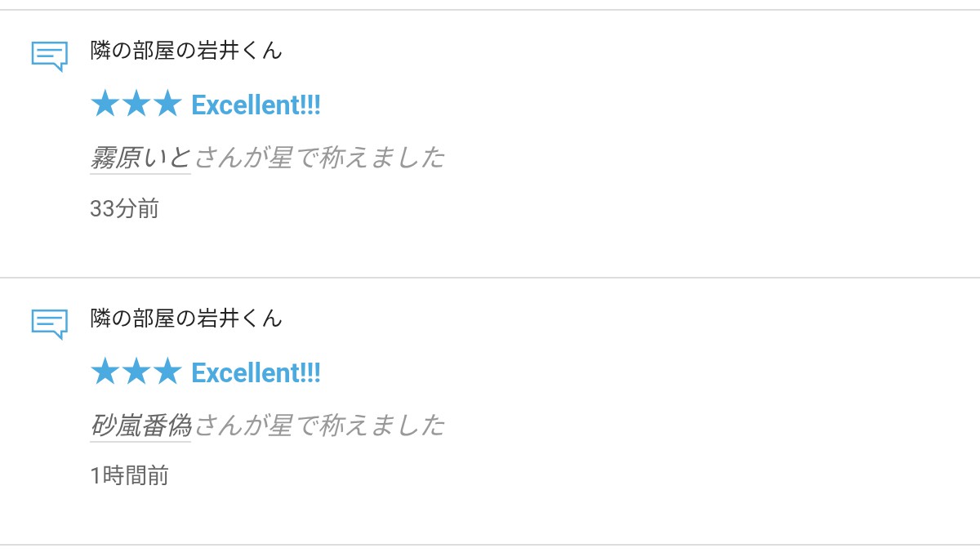Click さんが星で称えました text after 霧原いと
The width and height of the screenshot is (980, 557).
click(319, 158)
